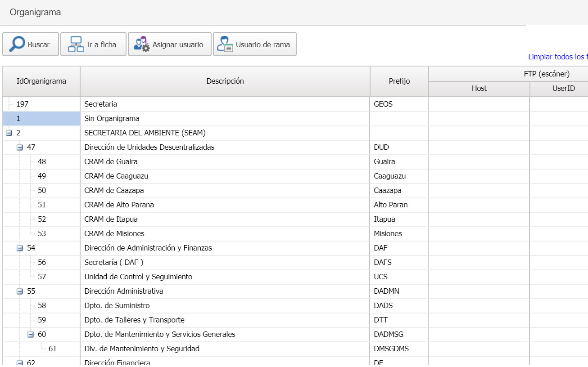588x367 pixels.
Task: Sort by the Descripción column header
Action: tap(225, 81)
